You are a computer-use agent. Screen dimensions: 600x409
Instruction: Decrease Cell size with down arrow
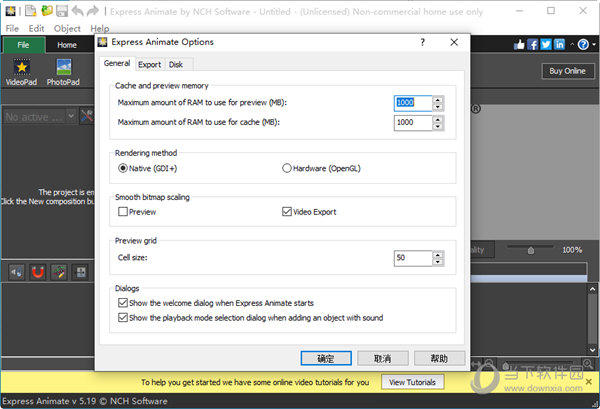(438, 262)
